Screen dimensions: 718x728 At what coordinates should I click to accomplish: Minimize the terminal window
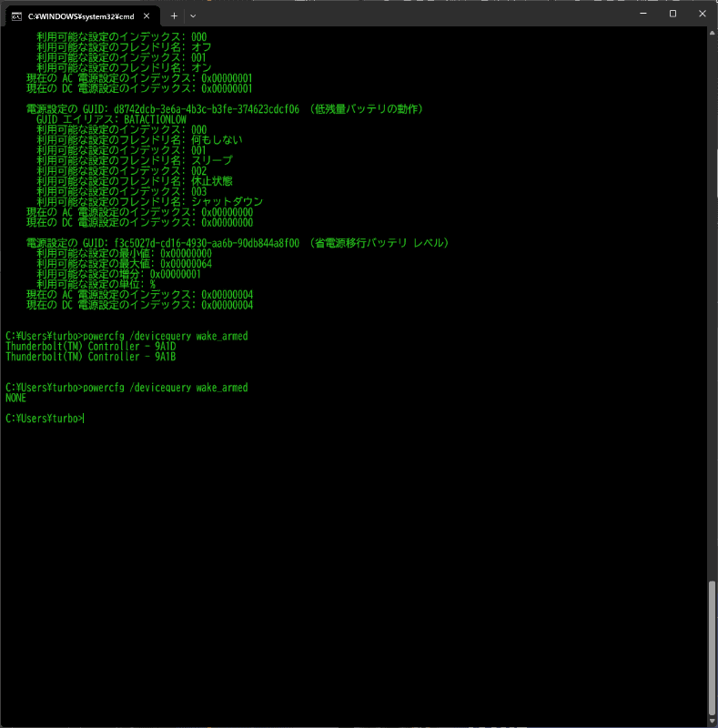643,14
